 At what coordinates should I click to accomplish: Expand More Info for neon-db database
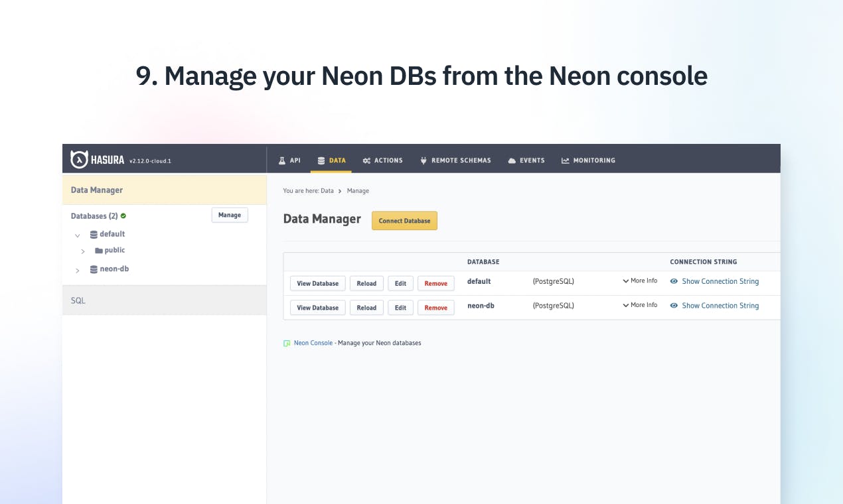click(x=640, y=305)
